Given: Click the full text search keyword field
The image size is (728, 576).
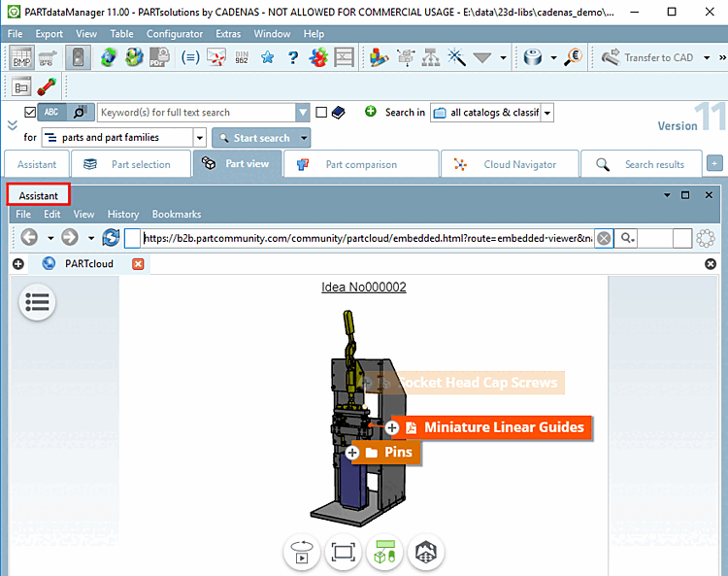Looking at the screenshot, I should pos(196,113).
